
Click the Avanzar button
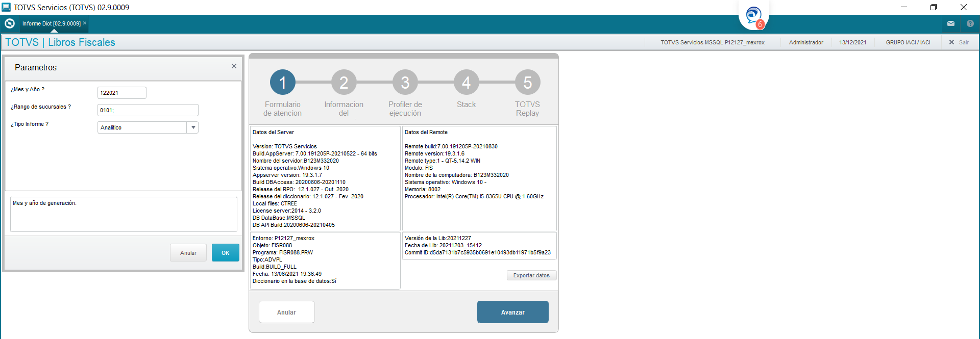[513, 312]
